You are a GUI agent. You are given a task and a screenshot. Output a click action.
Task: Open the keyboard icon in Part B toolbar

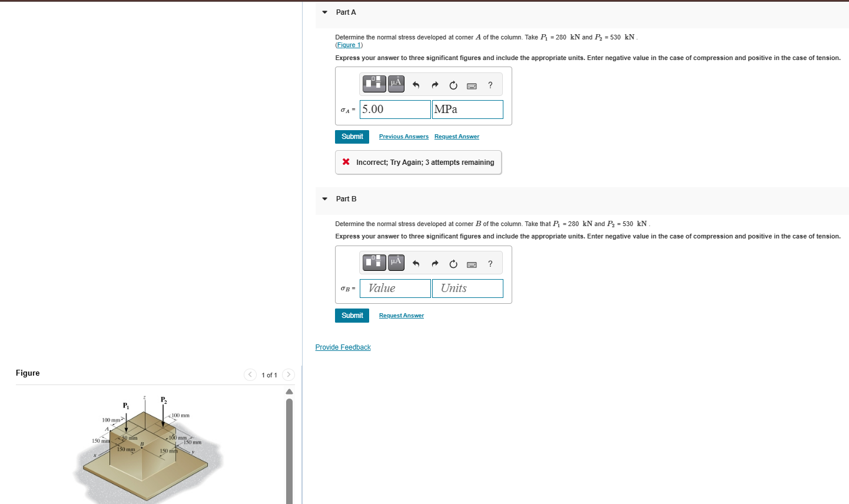coord(471,264)
